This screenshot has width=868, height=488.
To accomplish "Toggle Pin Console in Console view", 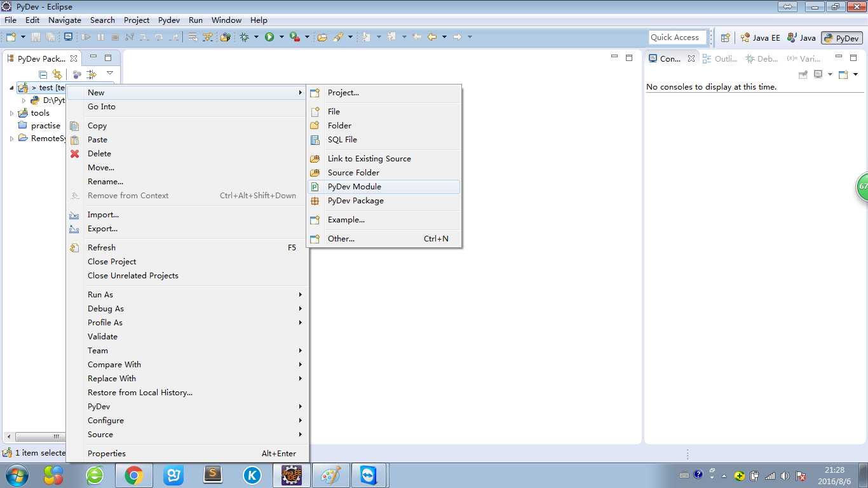I will [x=803, y=74].
